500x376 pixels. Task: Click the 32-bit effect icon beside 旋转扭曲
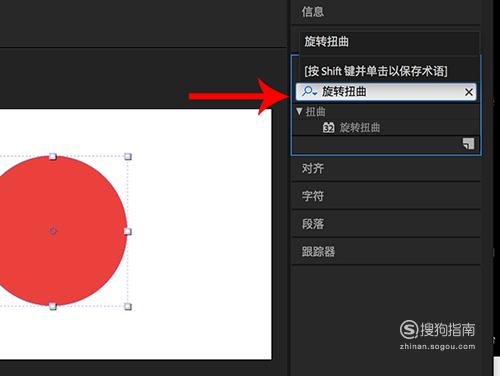tap(328, 128)
